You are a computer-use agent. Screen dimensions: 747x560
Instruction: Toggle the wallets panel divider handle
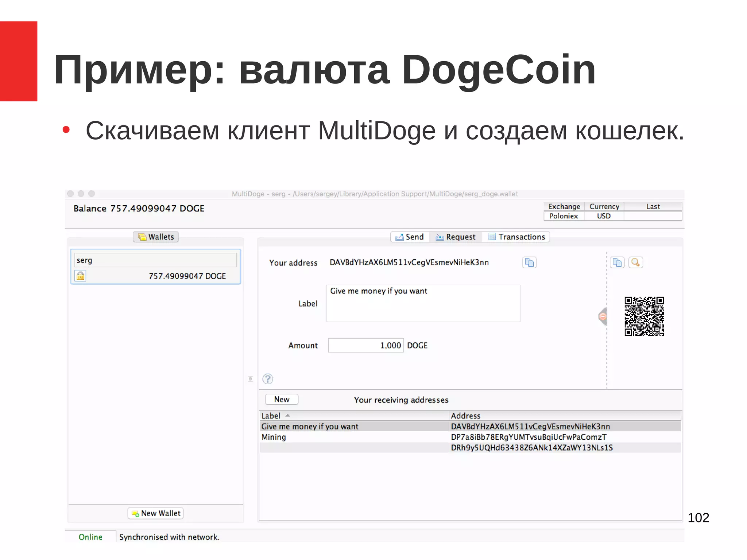coord(250,379)
